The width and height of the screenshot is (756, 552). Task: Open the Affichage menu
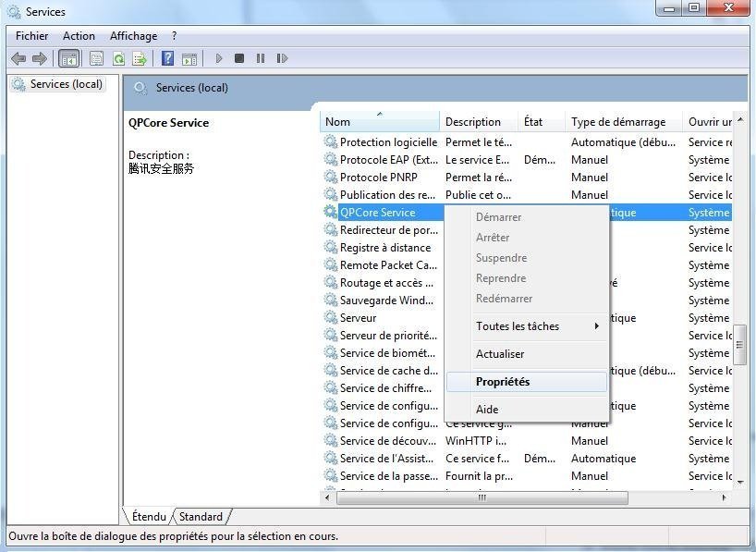click(x=133, y=36)
